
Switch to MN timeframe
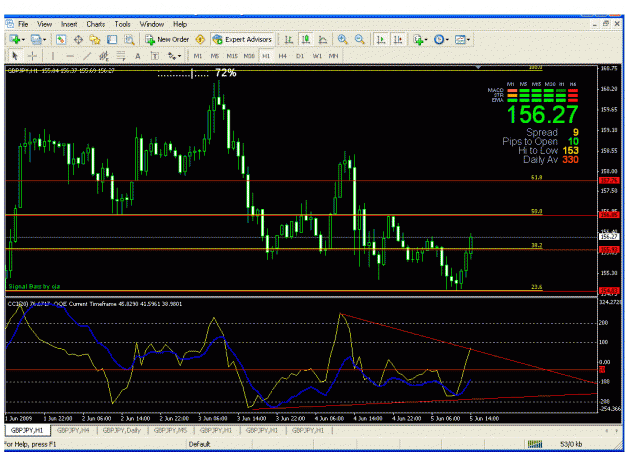(333, 56)
